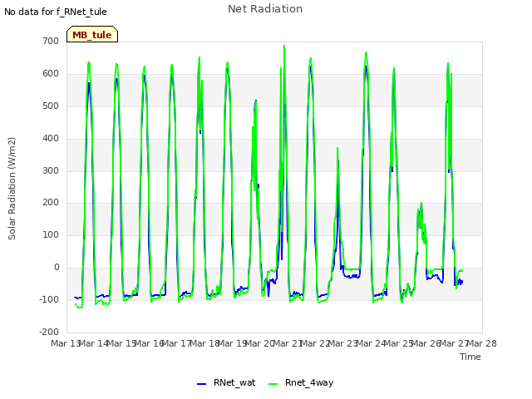Click the Solar Radiation (W/m2) axis label
This screenshot has width=532, height=399.
12,189
